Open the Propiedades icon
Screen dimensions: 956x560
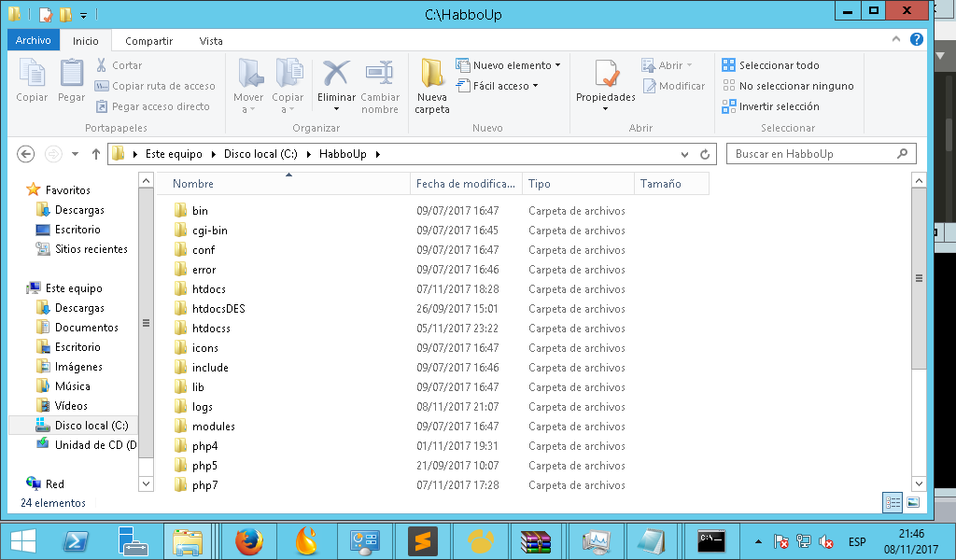pyautogui.click(x=605, y=75)
